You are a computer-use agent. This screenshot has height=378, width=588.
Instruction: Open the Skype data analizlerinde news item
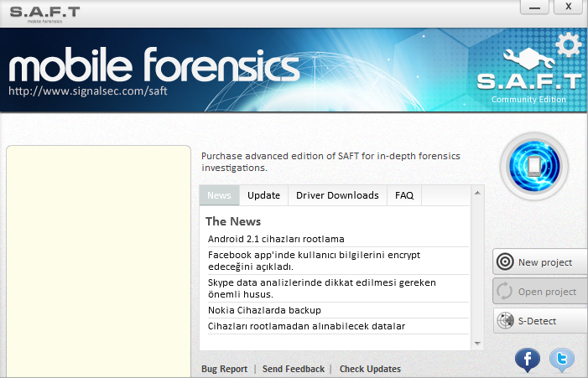pos(322,288)
